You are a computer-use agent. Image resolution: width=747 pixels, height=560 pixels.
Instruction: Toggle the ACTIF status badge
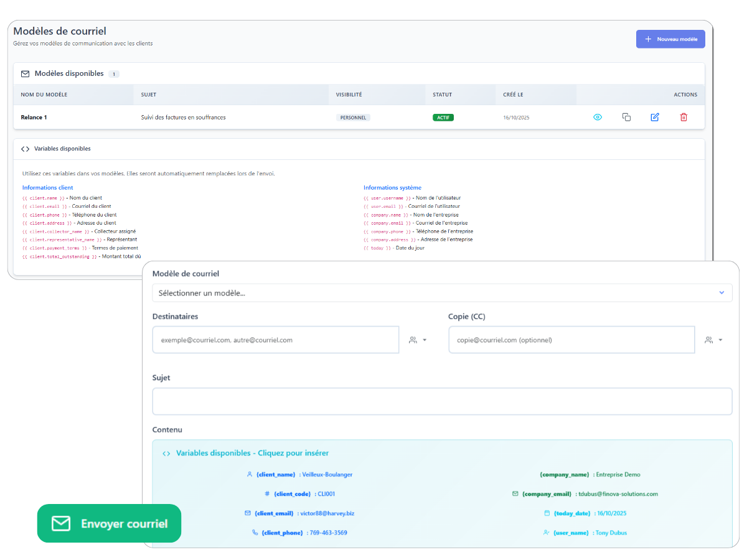pyautogui.click(x=443, y=117)
